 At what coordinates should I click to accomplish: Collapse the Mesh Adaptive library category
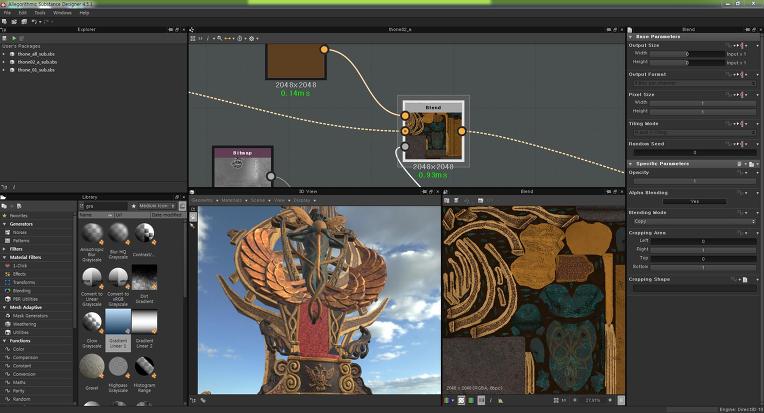coord(4,307)
